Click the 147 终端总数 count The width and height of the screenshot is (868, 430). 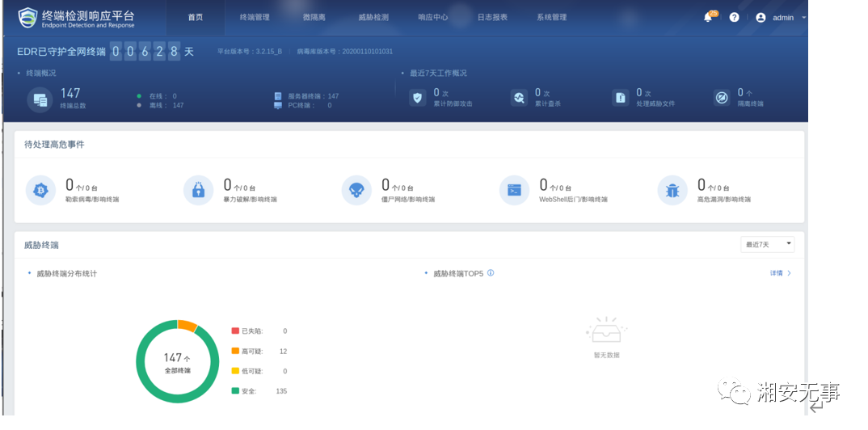point(70,93)
